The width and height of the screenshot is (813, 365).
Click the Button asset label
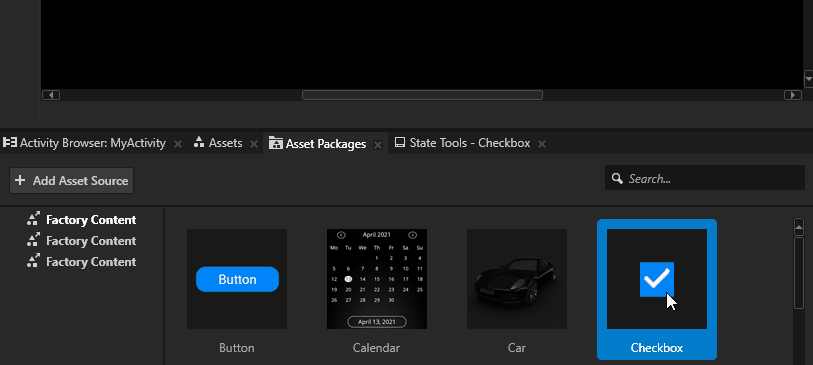coord(237,348)
